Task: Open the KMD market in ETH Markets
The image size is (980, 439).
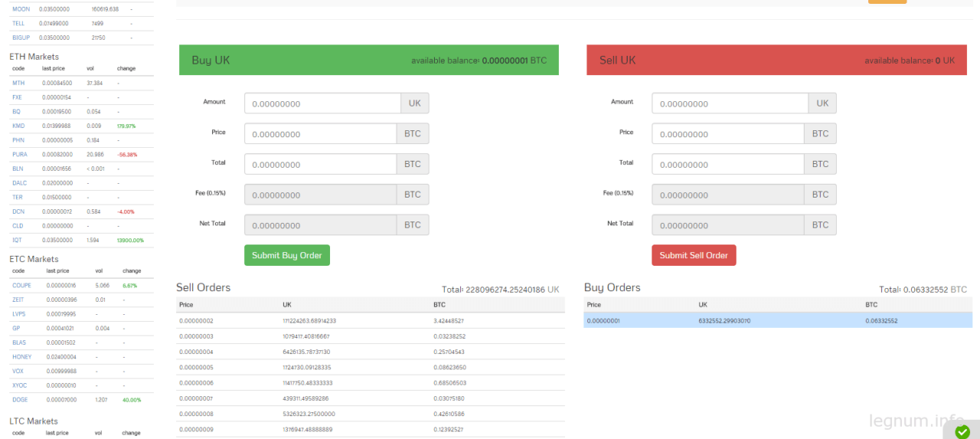Action: tap(18, 126)
